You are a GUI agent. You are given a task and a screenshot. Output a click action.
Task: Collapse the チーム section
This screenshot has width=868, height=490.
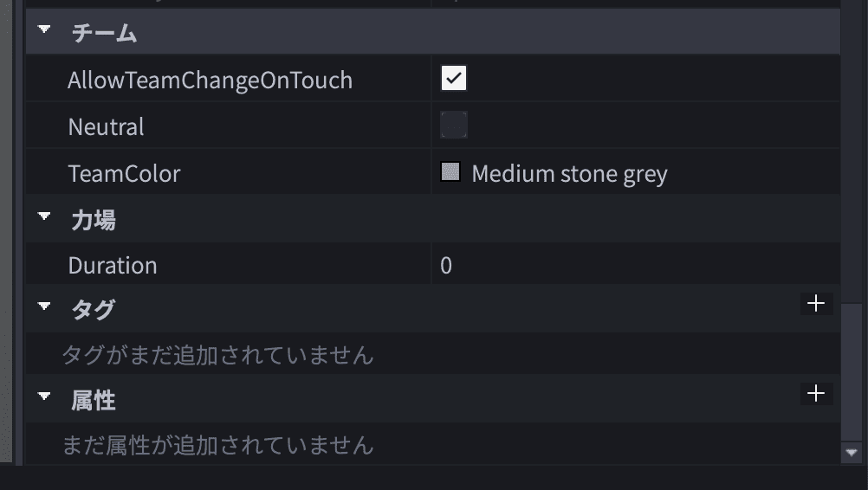click(x=45, y=32)
